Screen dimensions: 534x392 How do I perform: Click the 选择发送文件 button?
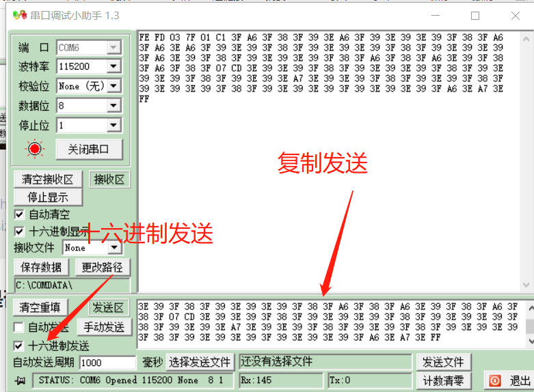(200, 362)
